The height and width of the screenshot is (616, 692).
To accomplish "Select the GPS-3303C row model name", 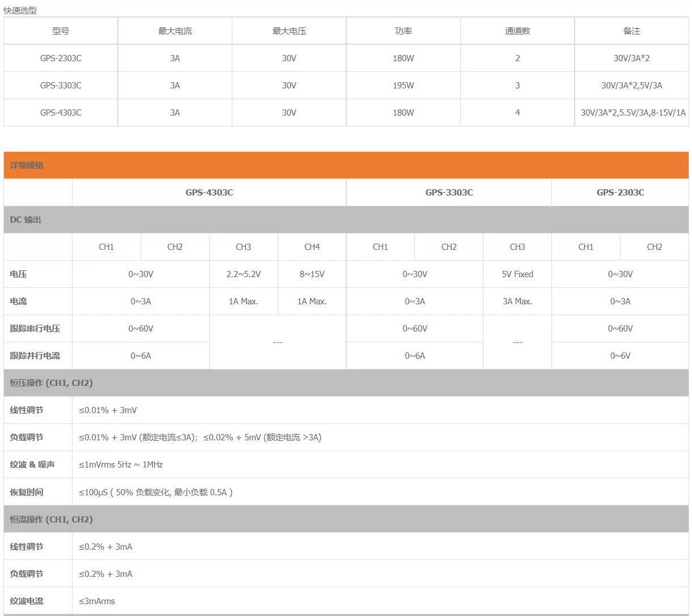I will pyautogui.click(x=61, y=86).
